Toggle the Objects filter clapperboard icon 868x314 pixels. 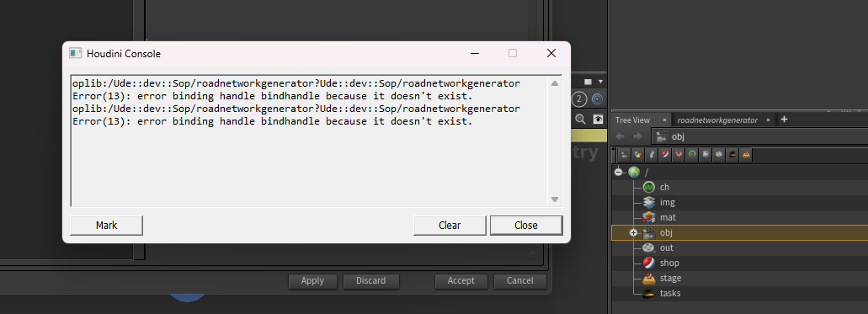click(x=625, y=155)
